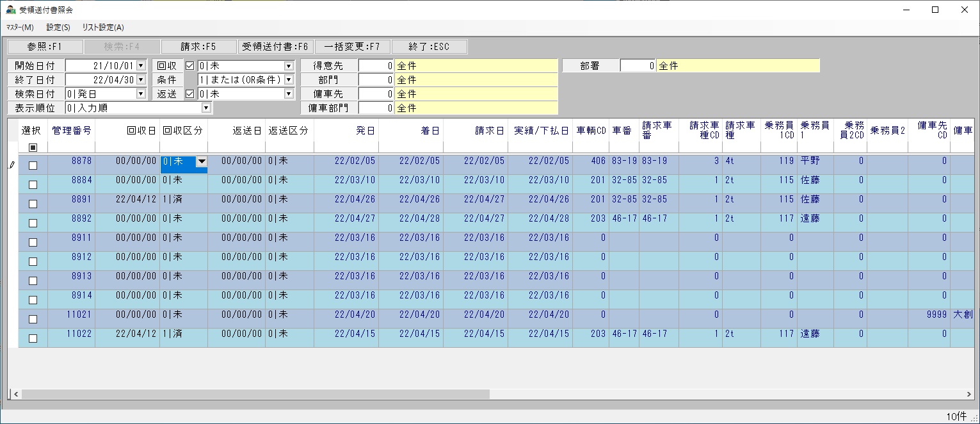Toggle the 返送 filter checkbox
This screenshot has height=424, width=980.
point(189,94)
